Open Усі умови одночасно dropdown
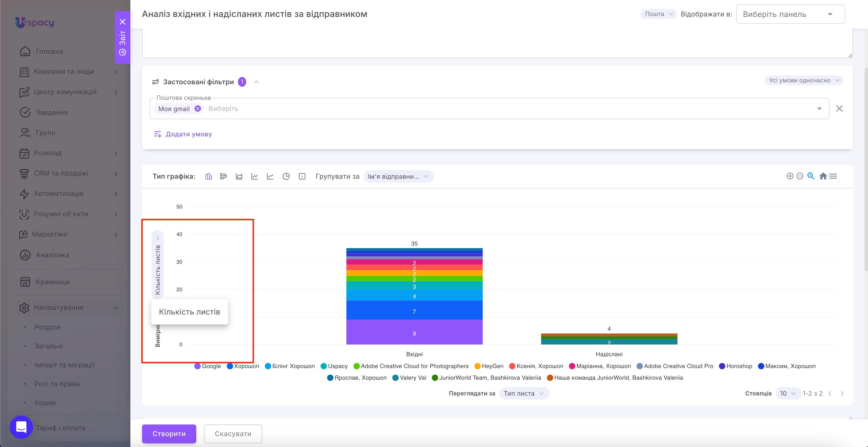 click(804, 80)
